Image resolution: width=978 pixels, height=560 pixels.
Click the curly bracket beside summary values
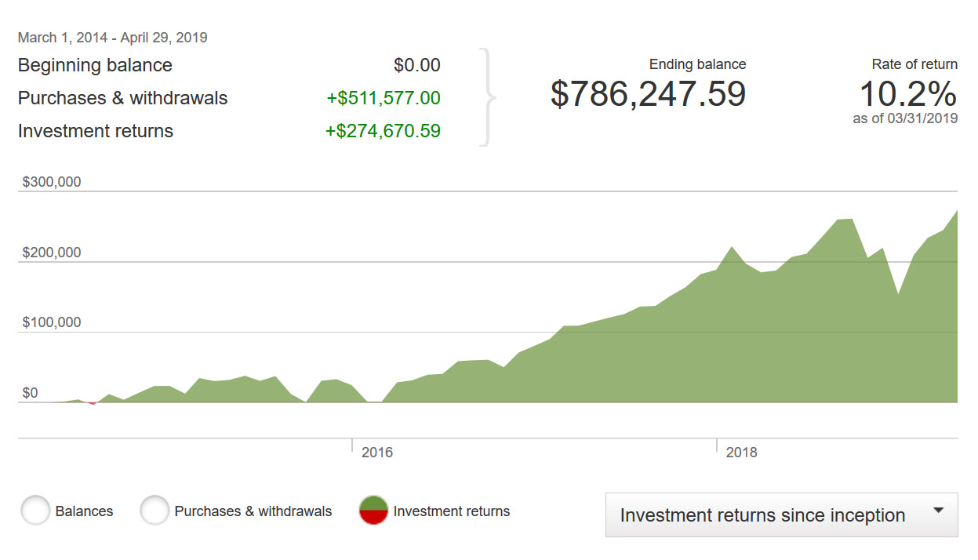coord(488,98)
